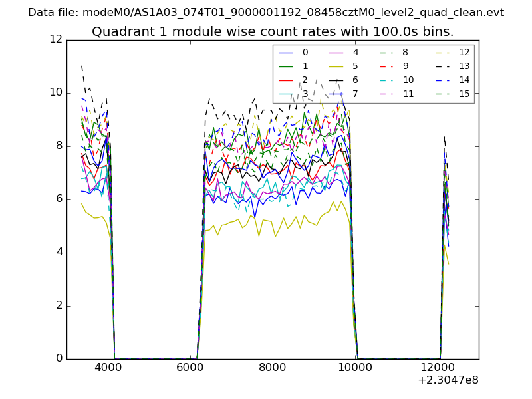
Task: Select the green line sample for module 1
Action: pos(287,66)
